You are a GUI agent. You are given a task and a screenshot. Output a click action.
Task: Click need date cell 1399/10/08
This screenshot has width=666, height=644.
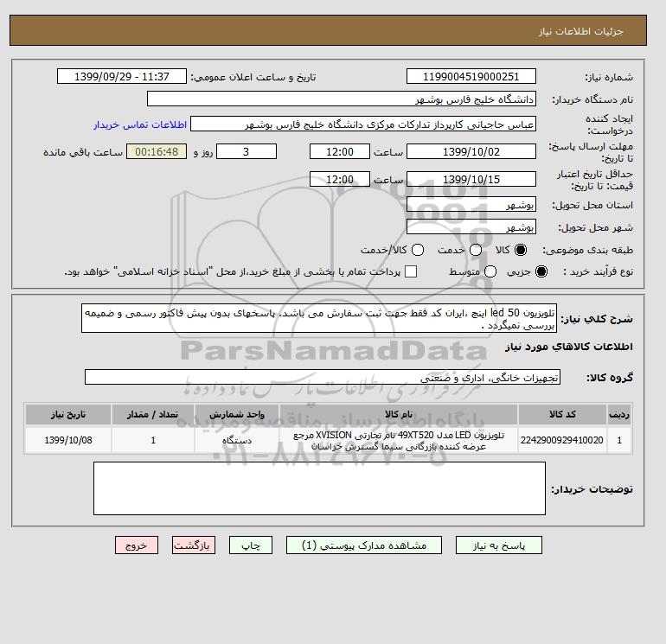click(68, 440)
